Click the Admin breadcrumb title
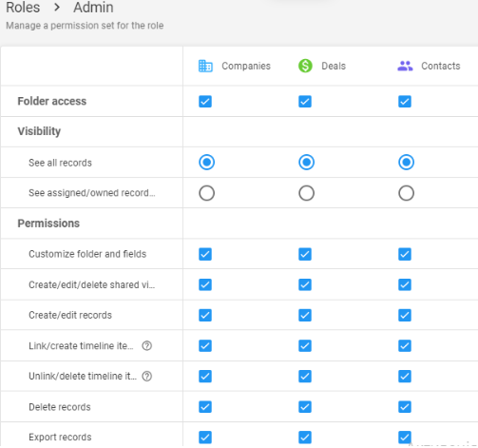 [x=93, y=7]
